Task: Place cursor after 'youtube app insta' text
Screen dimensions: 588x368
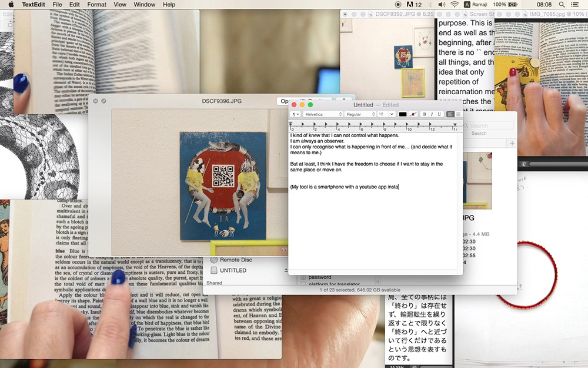Action: coord(399,187)
